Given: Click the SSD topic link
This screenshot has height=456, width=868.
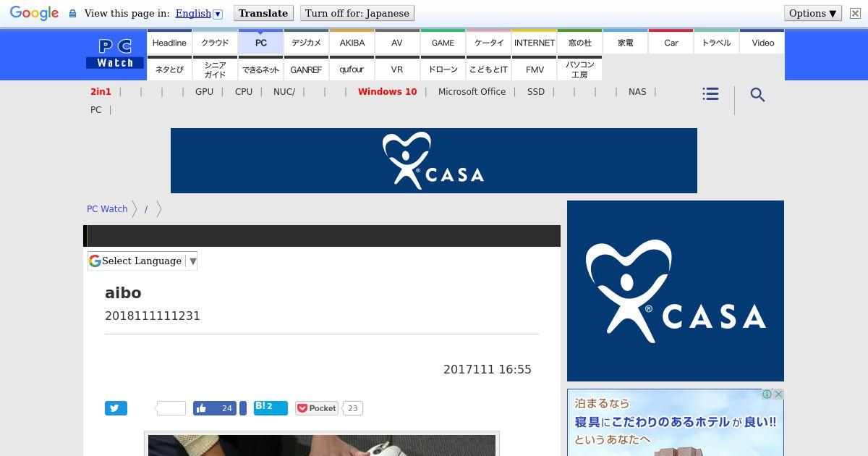Looking at the screenshot, I should coord(536,92).
